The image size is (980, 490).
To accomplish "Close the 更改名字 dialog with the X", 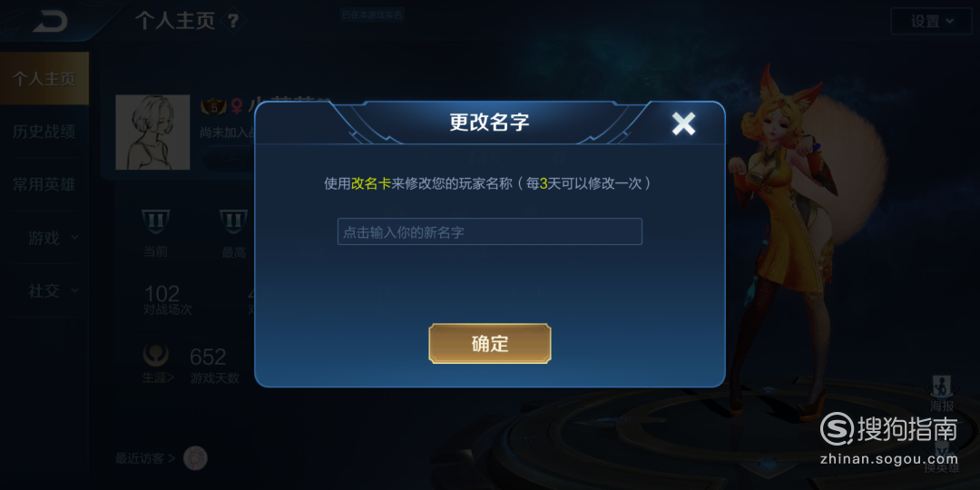I will coord(683,123).
